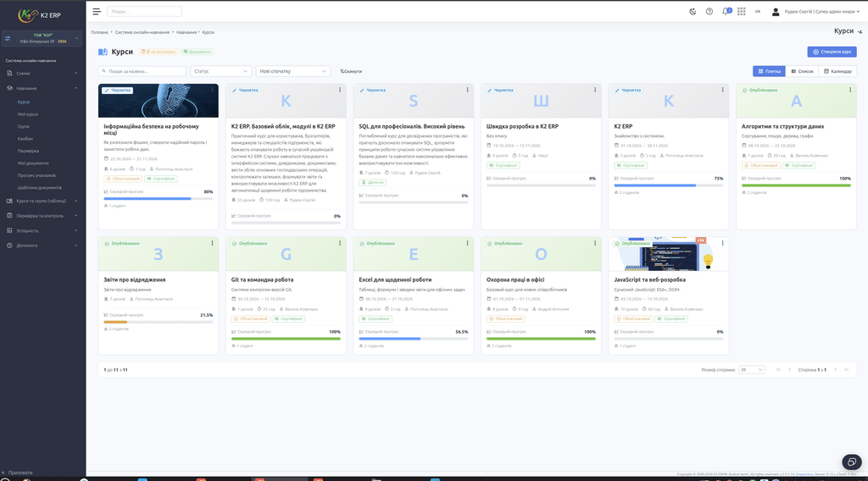The height and width of the screenshot is (481, 868).
Task: Open menu of Excel для щоденної роботи card
Action: 467,243
